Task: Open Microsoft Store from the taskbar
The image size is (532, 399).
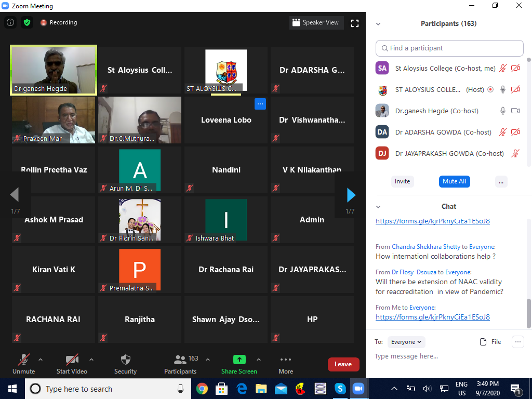Action: click(x=221, y=389)
